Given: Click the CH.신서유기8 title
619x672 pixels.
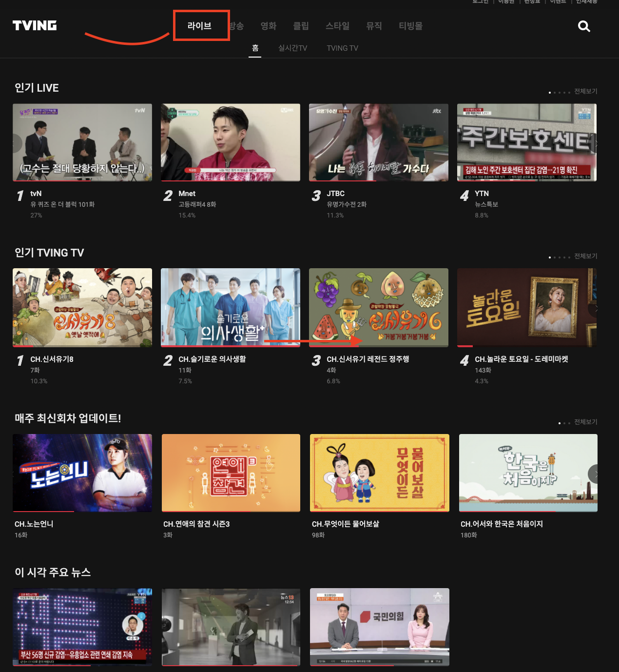Looking at the screenshot, I should [x=52, y=359].
